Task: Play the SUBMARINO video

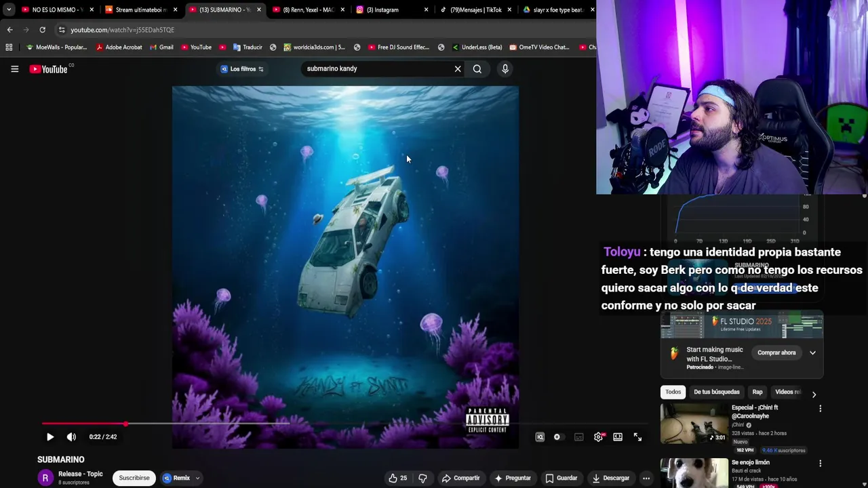Action: [x=50, y=437]
